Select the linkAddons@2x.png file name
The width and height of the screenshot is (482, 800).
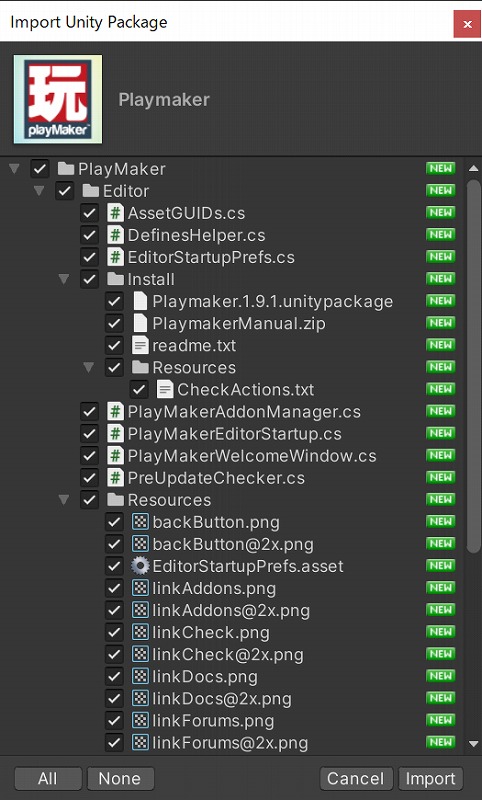[231, 611]
